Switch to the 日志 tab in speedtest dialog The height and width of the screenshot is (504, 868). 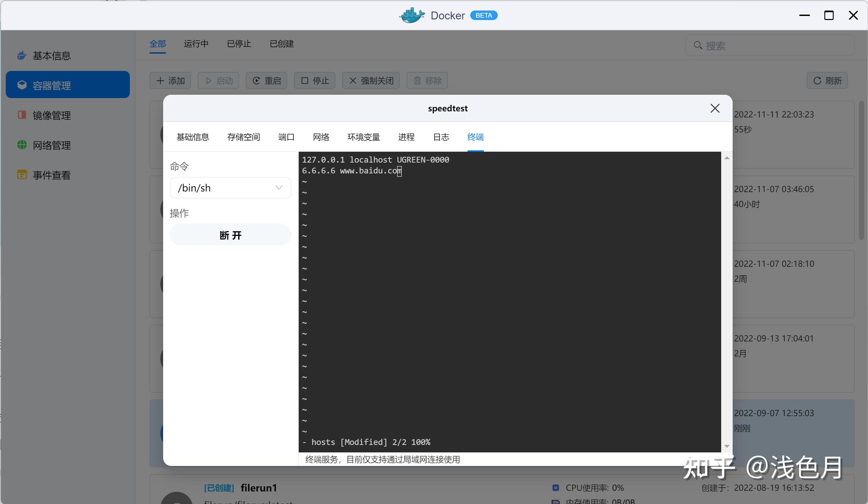pyautogui.click(x=441, y=137)
